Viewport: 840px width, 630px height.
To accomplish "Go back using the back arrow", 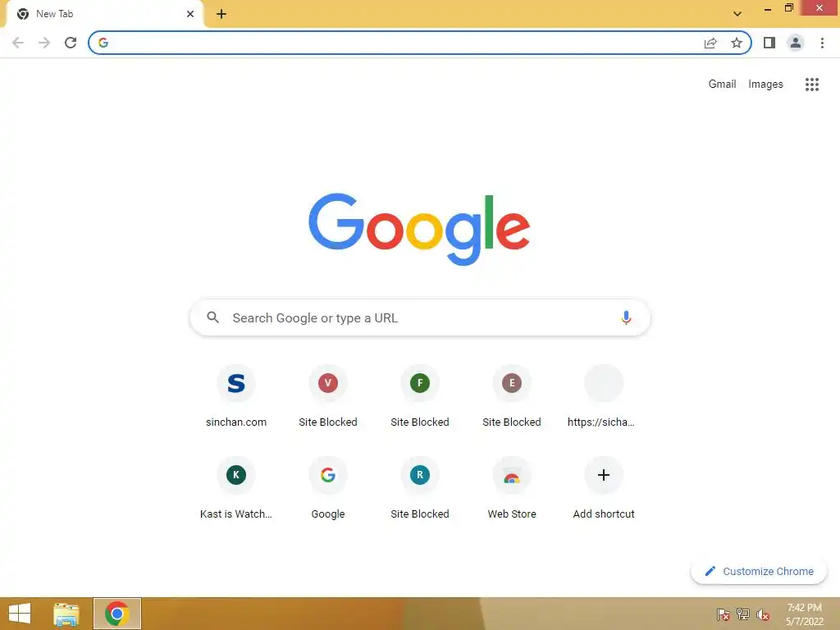I will coord(18,43).
